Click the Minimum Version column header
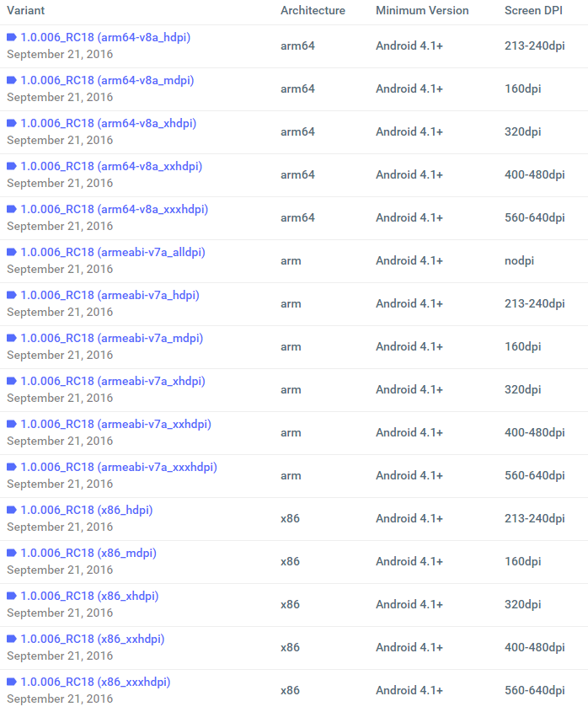588x712 pixels. pos(422,11)
